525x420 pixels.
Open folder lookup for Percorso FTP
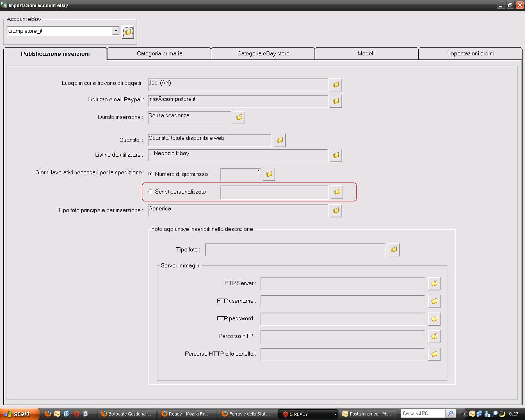[x=434, y=336]
